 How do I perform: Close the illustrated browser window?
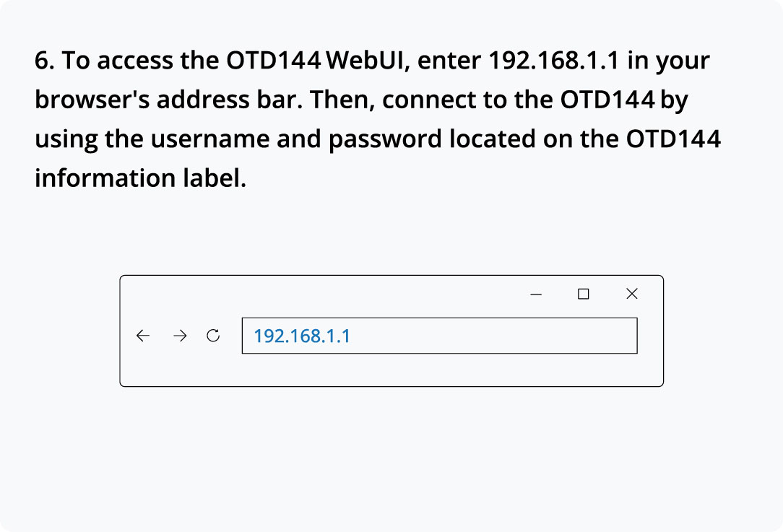(632, 294)
